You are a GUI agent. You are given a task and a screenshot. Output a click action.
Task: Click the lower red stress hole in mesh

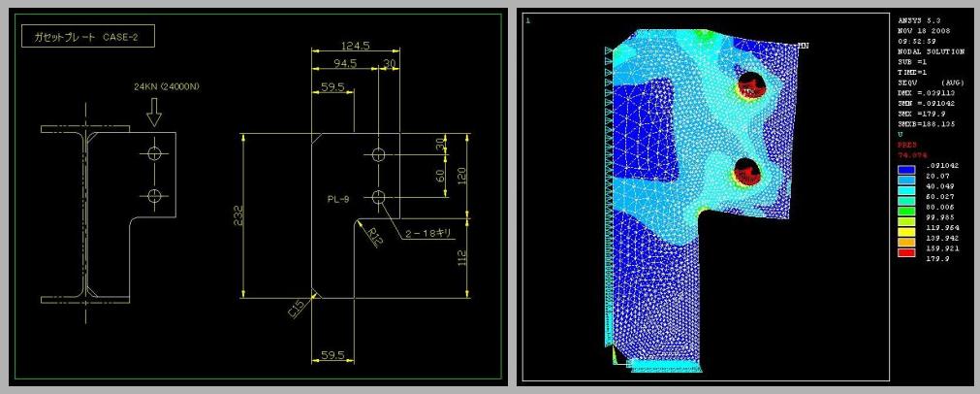[x=746, y=172]
